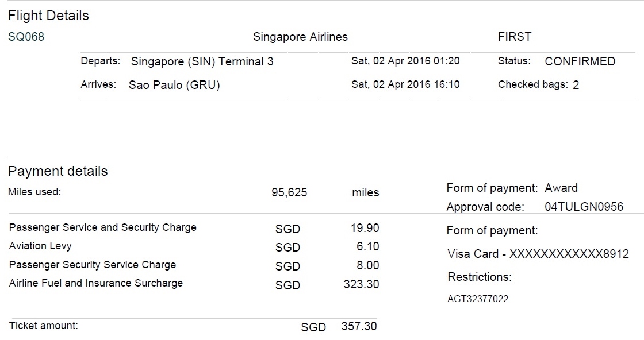Click Singapore (SIN) Terminal 3 departure text
Viewport: 644px width, 340px height.
[x=202, y=61]
